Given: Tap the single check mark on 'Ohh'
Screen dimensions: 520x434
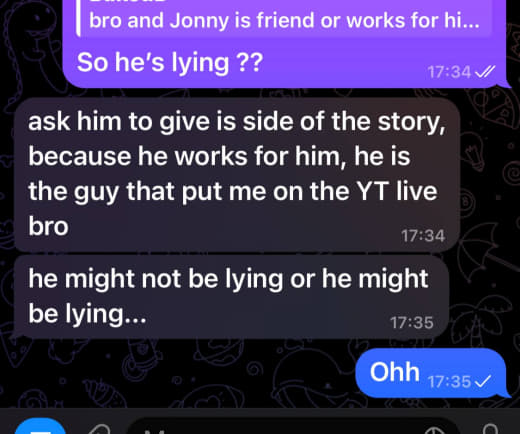Looking at the screenshot, I should tap(483, 381).
